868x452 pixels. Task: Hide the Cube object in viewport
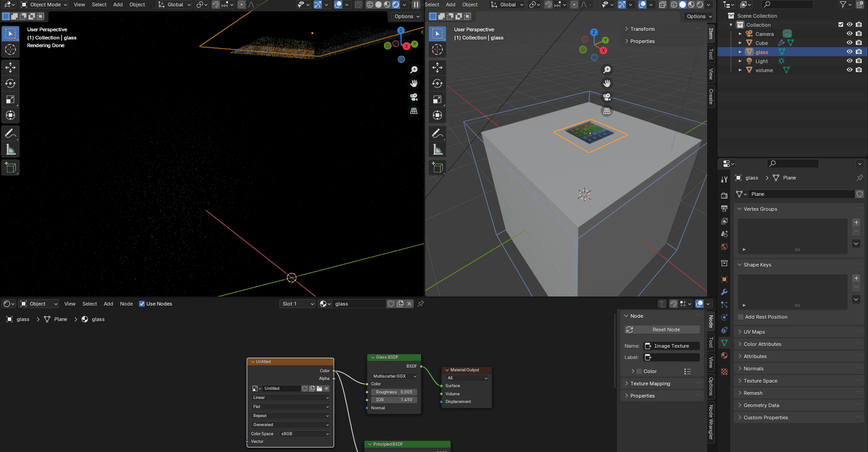[849, 43]
